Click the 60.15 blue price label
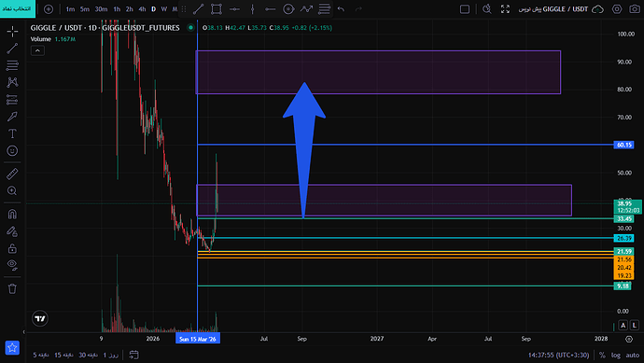 coord(623,145)
